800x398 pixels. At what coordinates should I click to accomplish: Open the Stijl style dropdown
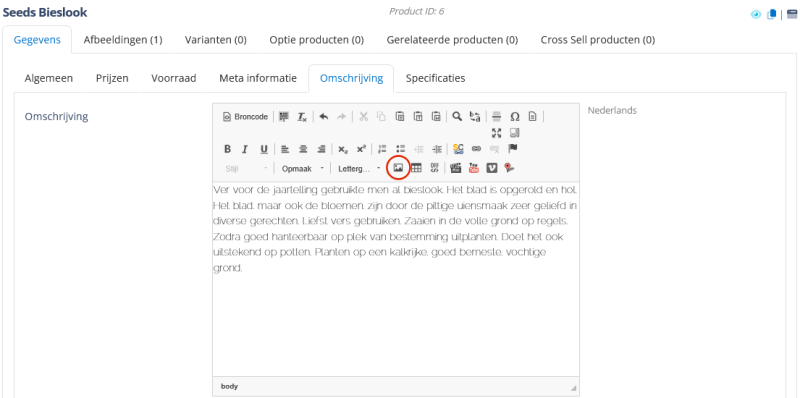246,168
